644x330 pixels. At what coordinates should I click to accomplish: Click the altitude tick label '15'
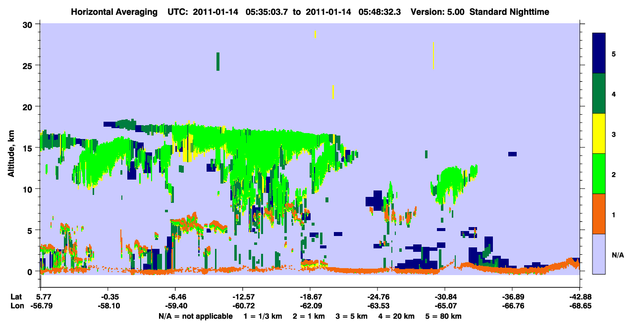[x=29, y=148]
